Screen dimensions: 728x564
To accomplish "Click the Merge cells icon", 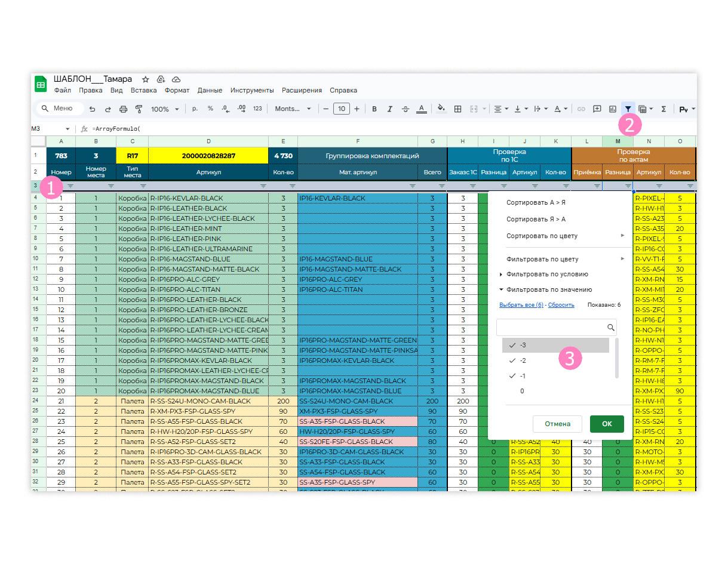I will click(473, 109).
